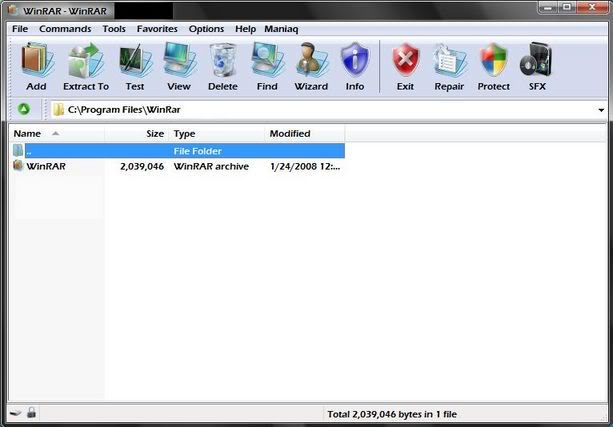Click the 2,039,046 size cell
Viewport: 613px width, 427px height.
[142, 166]
